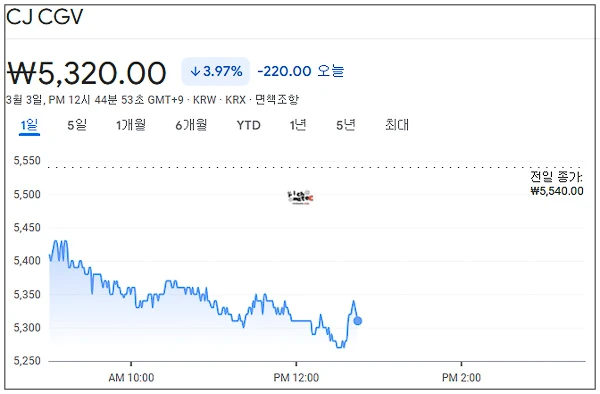
Task: Click the 3.97% down change badge
Action: 216,72
